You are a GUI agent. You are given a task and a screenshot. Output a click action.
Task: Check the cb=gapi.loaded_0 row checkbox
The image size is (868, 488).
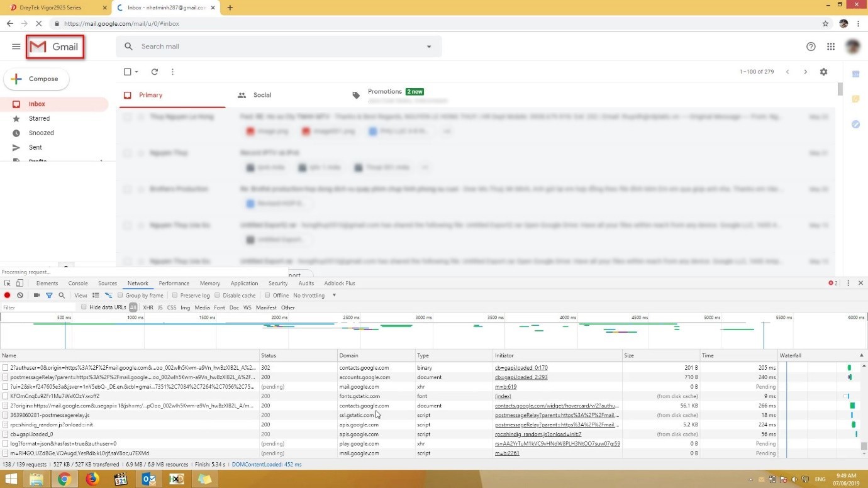click(x=5, y=434)
